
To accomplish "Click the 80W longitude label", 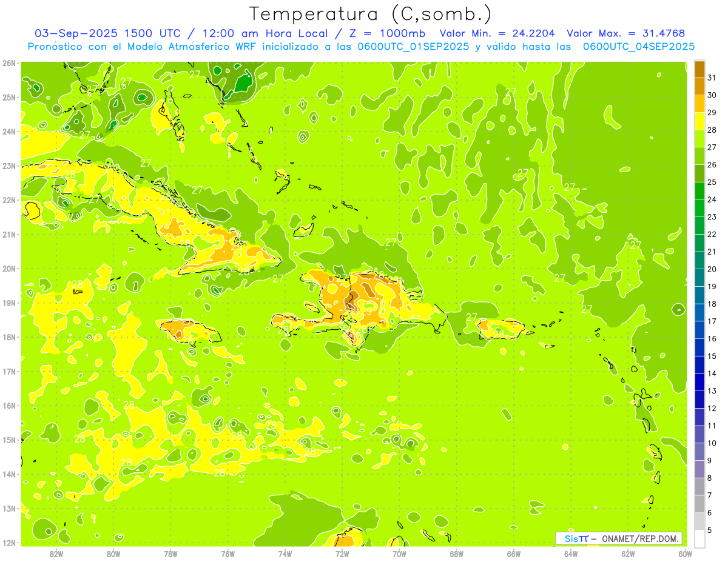I will (x=113, y=554).
